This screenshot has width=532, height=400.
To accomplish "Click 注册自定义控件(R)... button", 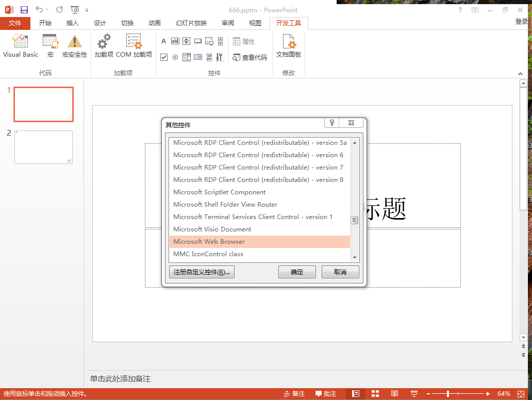I will [x=202, y=272].
